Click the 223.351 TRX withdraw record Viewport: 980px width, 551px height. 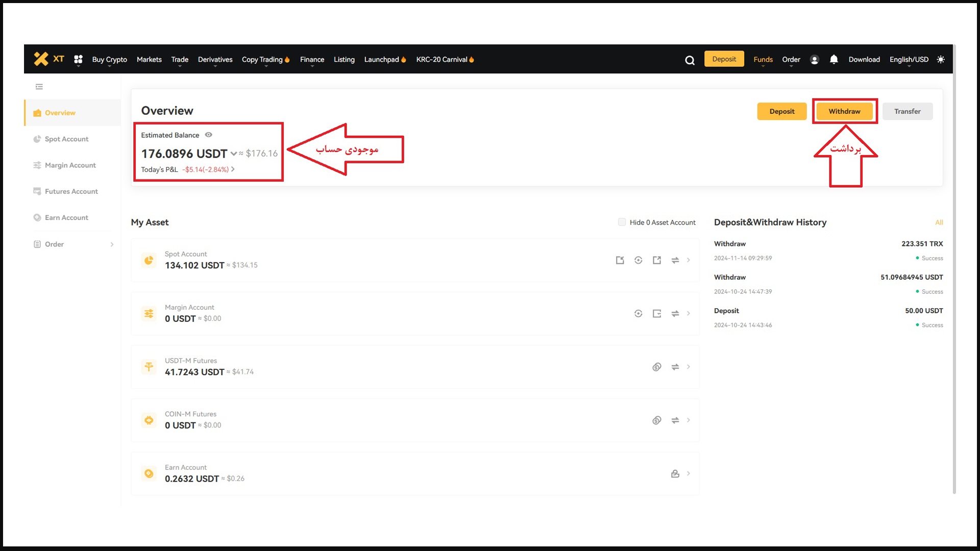[x=828, y=251]
